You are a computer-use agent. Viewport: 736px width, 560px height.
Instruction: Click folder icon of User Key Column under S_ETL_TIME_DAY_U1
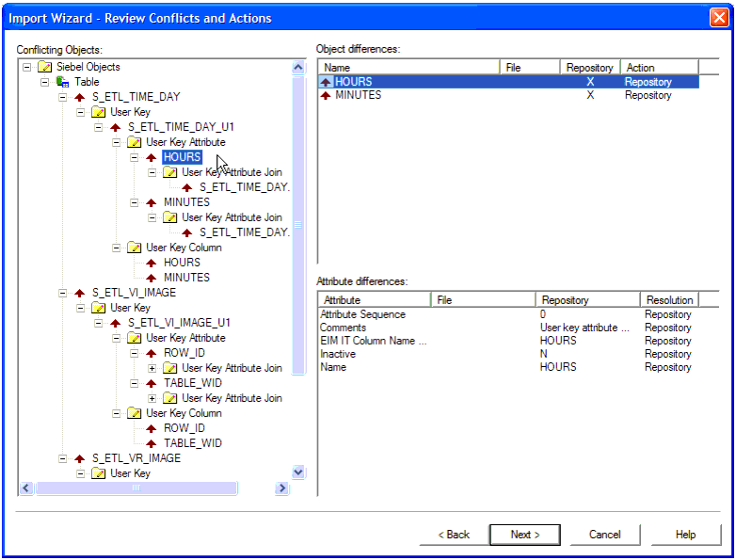point(135,248)
